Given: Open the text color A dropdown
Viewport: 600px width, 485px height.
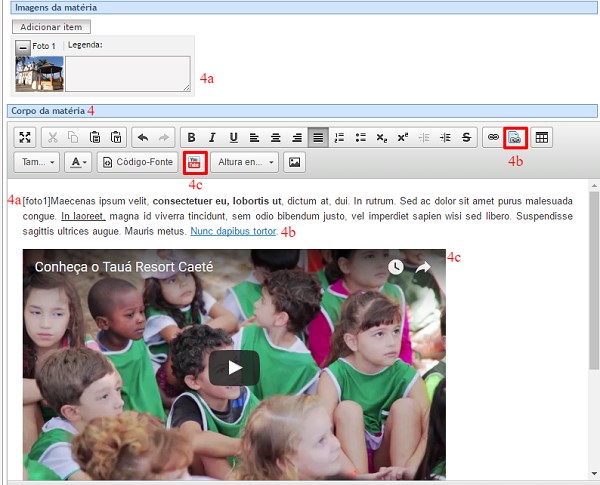Looking at the screenshot, I should [78, 162].
